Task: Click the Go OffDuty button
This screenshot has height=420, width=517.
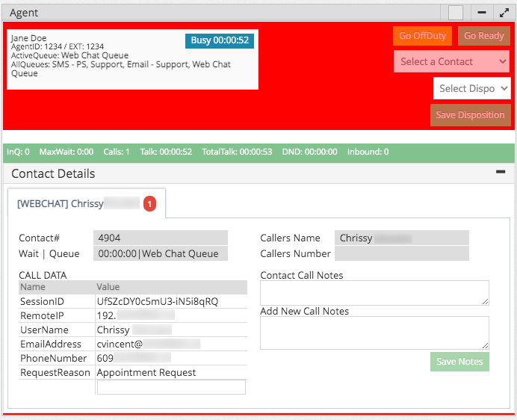Action: [422, 36]
